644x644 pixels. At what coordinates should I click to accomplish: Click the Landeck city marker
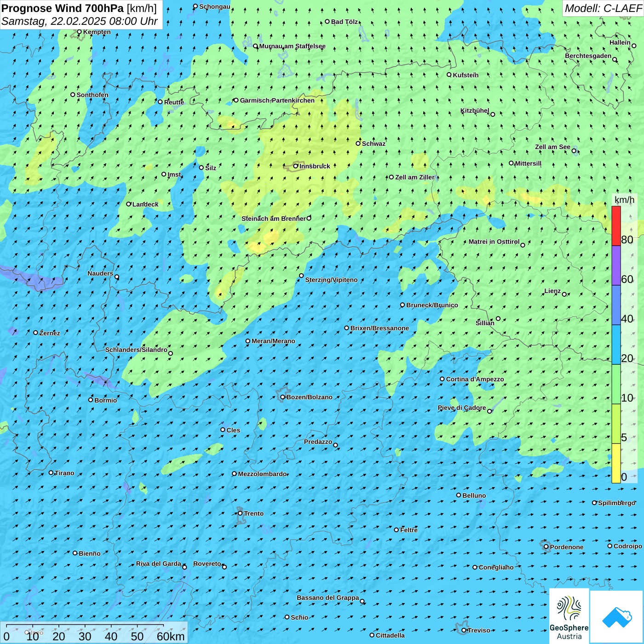coord(129,204)
